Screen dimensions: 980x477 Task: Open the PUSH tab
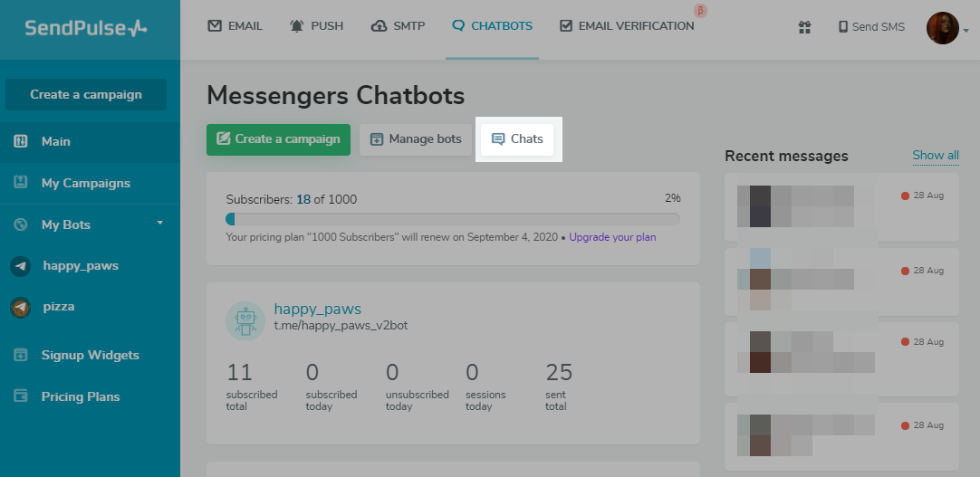(316, 26)
